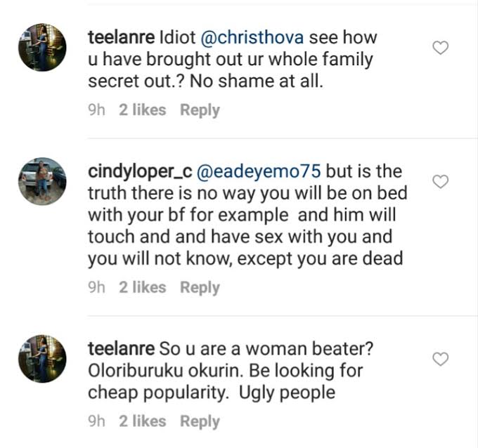478x448 pixels.
Task: Click the 9h timestamp under the "No shame" comment
Action: 96,110
